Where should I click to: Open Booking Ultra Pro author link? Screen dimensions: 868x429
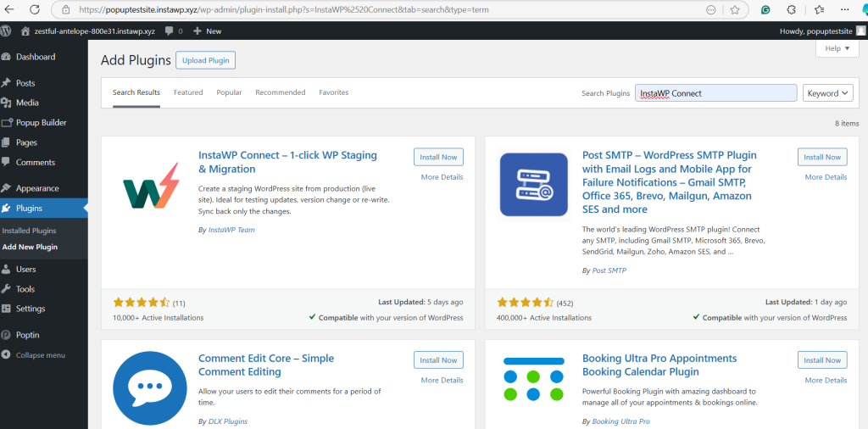tap(620, 421)
